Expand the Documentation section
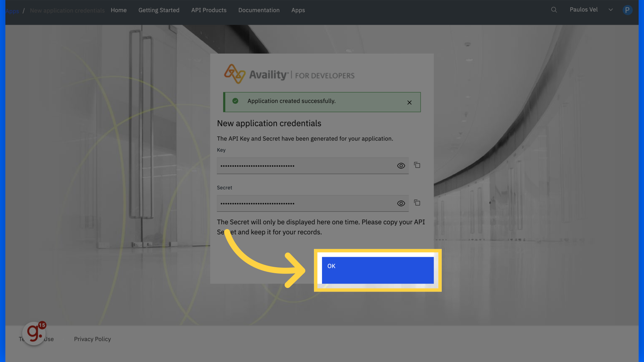 pos(259,10)
